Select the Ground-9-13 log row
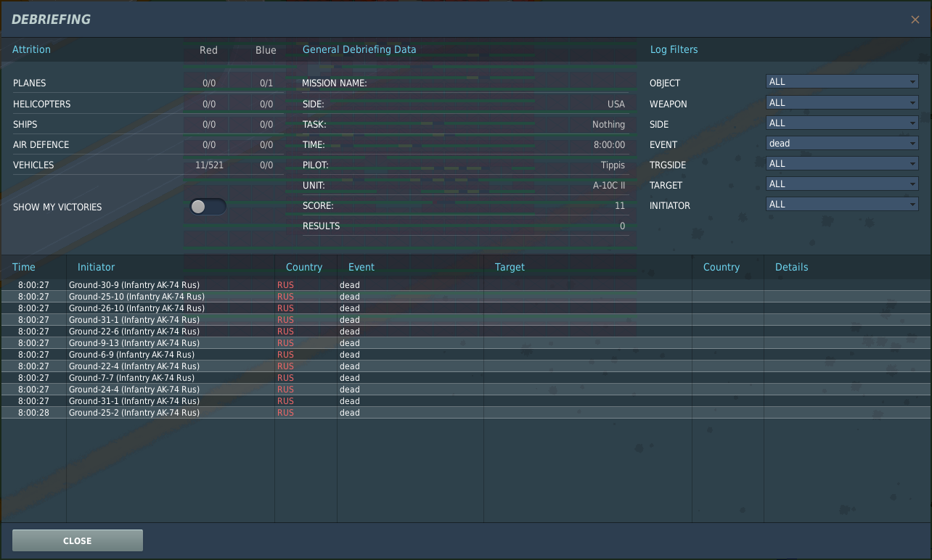Image resolution: width=932 pixels, height=560 pixels. click(466, 343)
